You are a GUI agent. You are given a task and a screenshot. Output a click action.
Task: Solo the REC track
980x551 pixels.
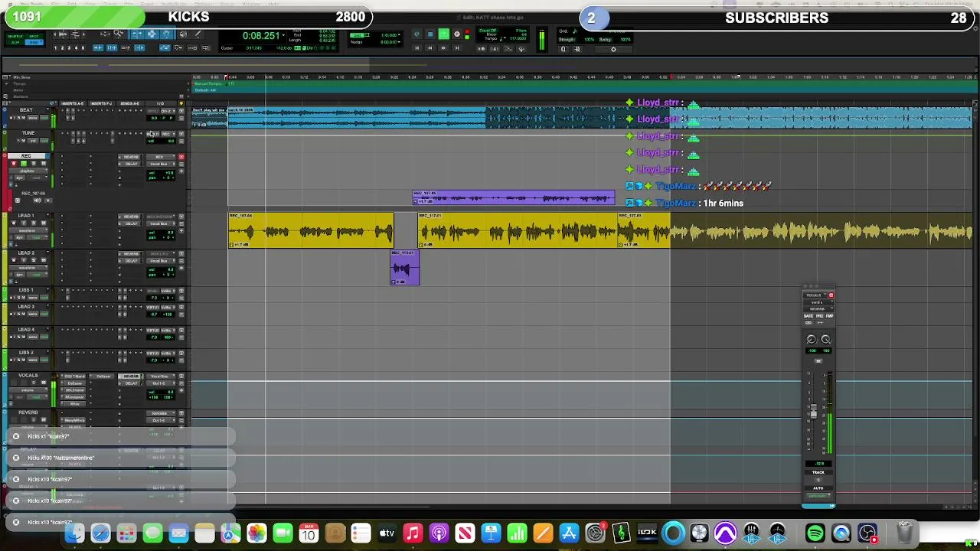34,163
